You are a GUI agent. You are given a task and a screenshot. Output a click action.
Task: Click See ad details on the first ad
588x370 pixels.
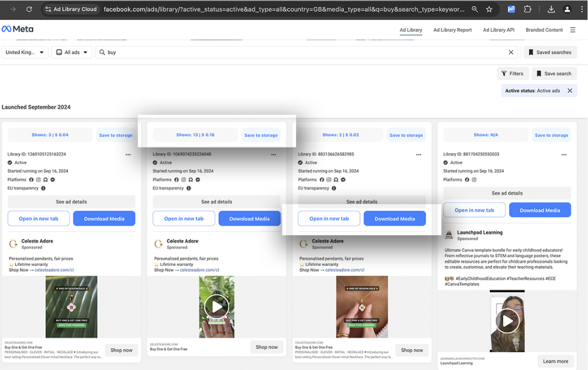click(x=71, y=201)
